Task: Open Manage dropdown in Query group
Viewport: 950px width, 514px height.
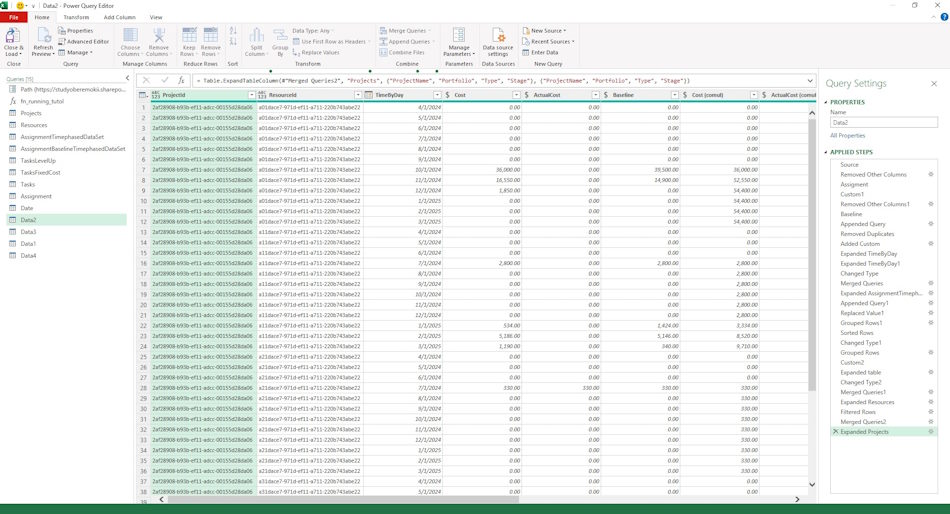Action: pyautogui.click(x=76, y=53)
